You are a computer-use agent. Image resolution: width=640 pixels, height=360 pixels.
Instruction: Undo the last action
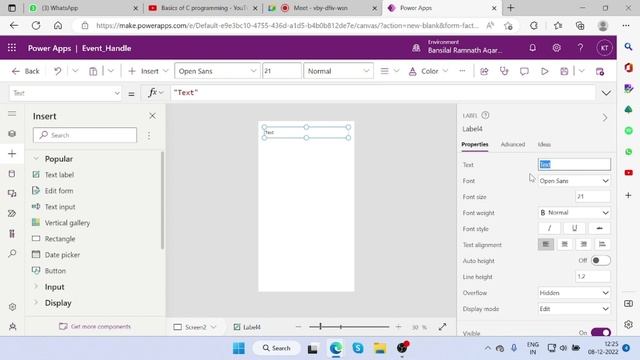click(58, 71)
